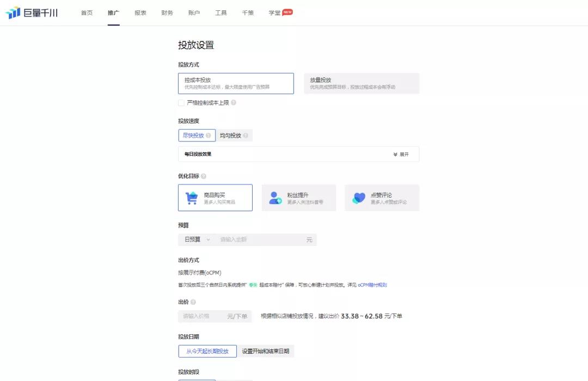Select the shopping cart 商品购买 icon
This screenshot has width=588, height=381.
pyautogui.click(x=192, y=198)
